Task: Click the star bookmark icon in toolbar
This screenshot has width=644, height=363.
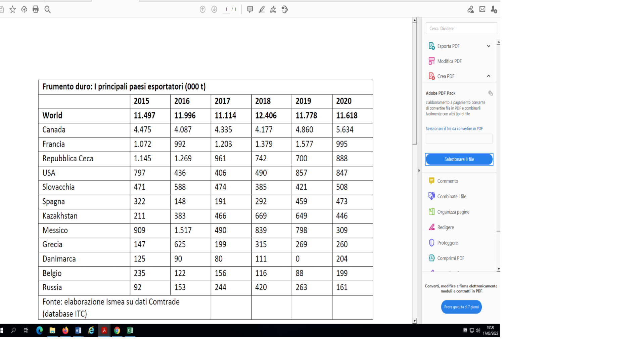Action: (13, 9)
